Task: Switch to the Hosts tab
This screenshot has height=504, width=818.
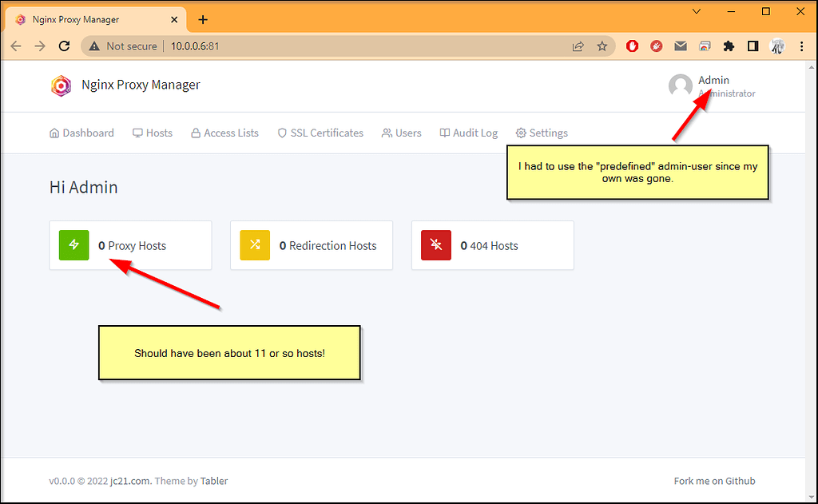Action: 153,133
